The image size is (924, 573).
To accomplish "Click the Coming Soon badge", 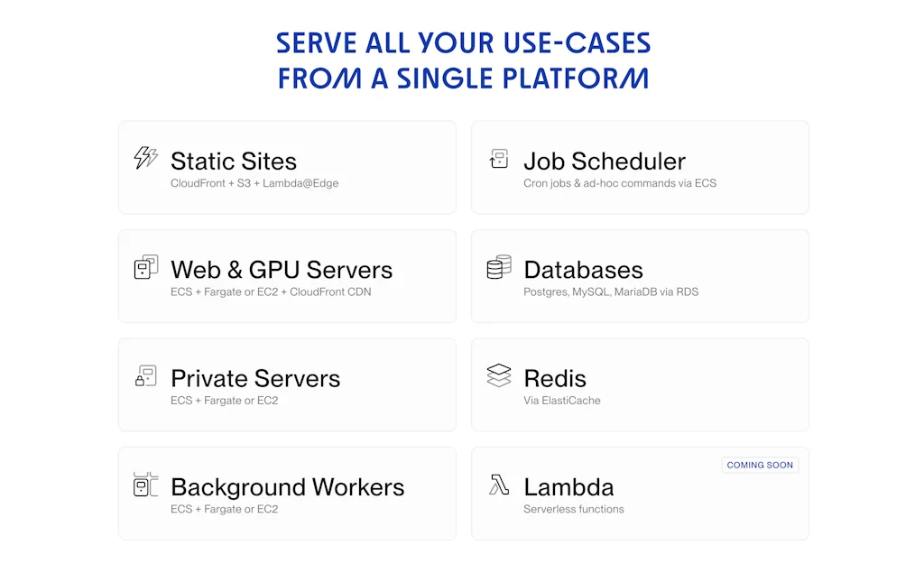I will [760, 466].
